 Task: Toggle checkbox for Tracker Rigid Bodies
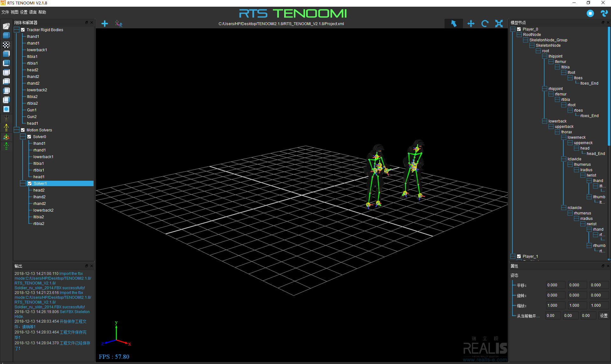[x=23, y=30]
